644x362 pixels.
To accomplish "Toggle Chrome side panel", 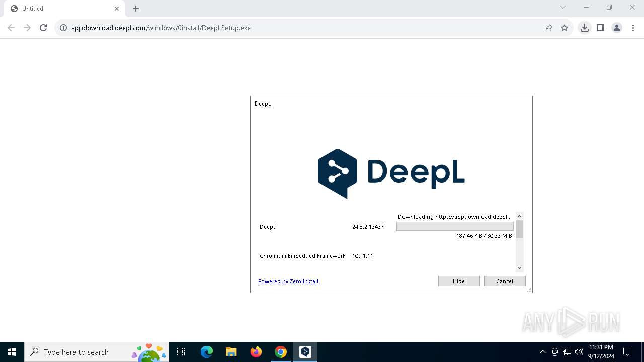I will coord(600,28).
